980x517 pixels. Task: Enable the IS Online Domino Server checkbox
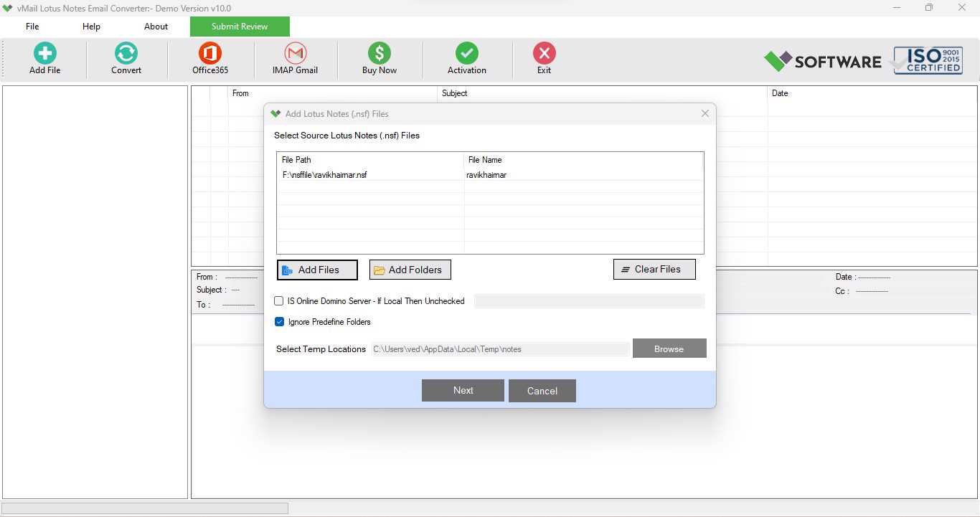(x=279, y=301)
